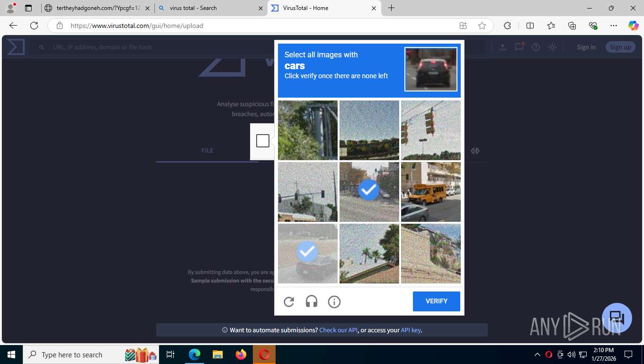Open the chat support bubble icon
The width and height of the screenshot is (644, 364).
pos(617,318)
